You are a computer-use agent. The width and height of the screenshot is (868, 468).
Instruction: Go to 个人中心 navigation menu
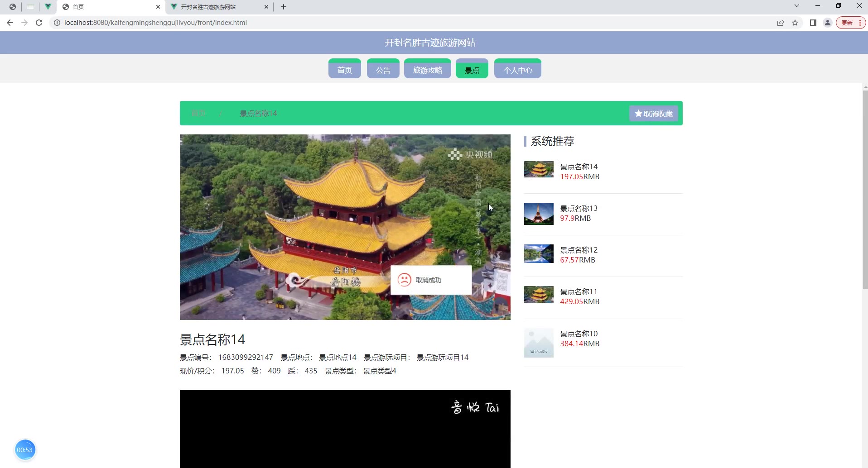[517, 69]
